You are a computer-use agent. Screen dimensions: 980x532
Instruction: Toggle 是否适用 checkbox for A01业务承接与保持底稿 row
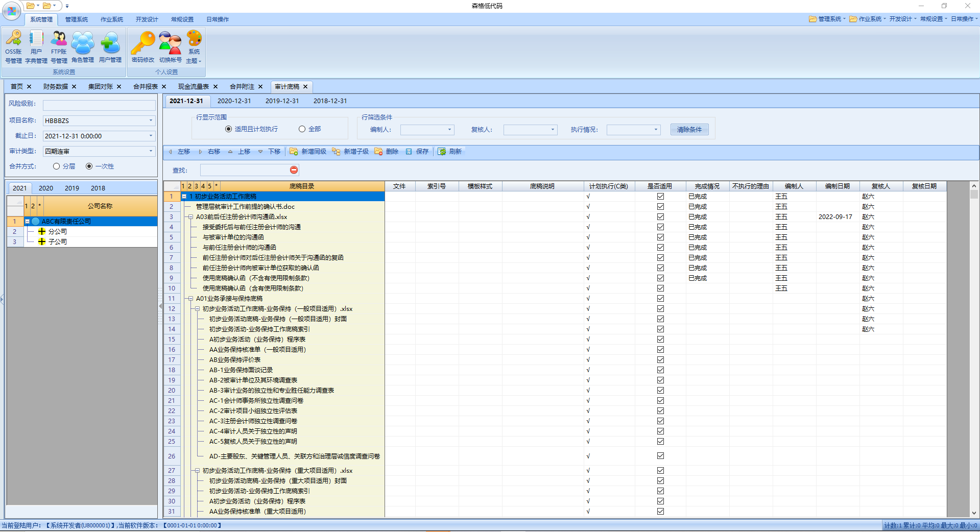click(660, 299)
